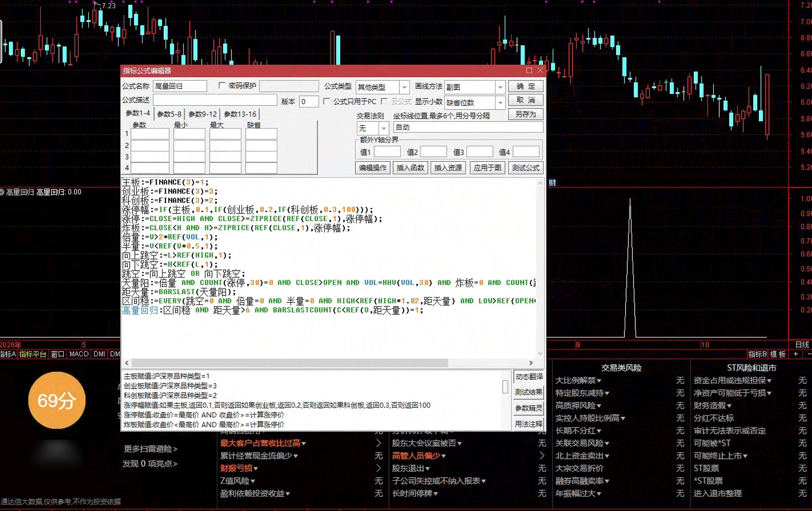Maximize the 指标公式编辑器 dialog
The image size is (812, 511).
[529, 71]
